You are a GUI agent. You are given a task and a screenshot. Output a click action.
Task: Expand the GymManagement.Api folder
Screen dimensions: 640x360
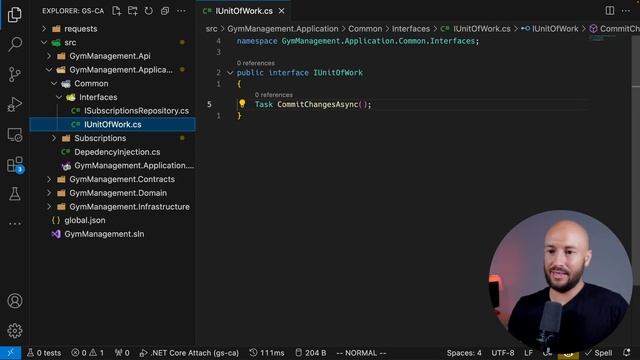tap(49, 56)
